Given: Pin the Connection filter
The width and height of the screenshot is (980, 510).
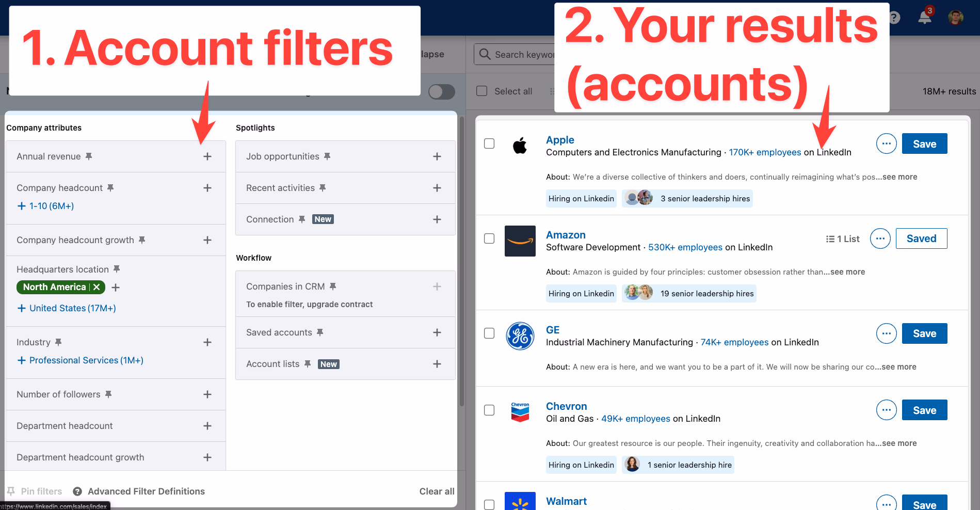Looking at the screenshot, I should tap(302, 219).
